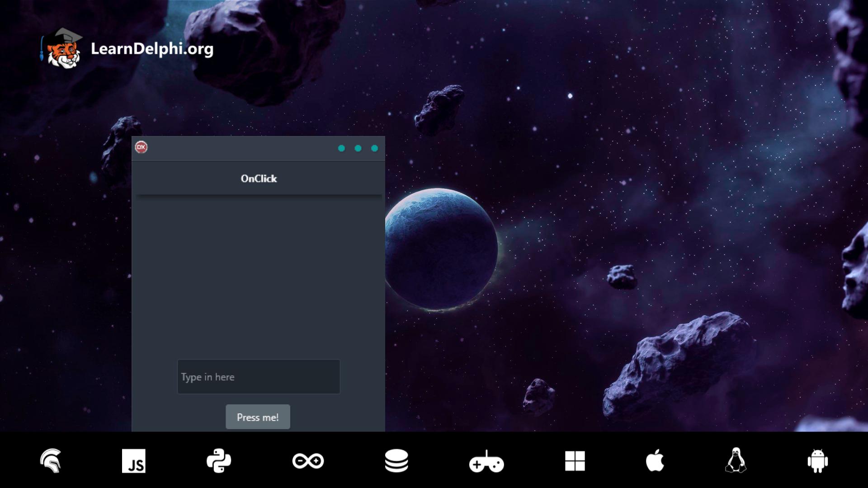Click the OnClick header label
The width and height of the screenshot is (868, 488).
[x=259, y=178]
